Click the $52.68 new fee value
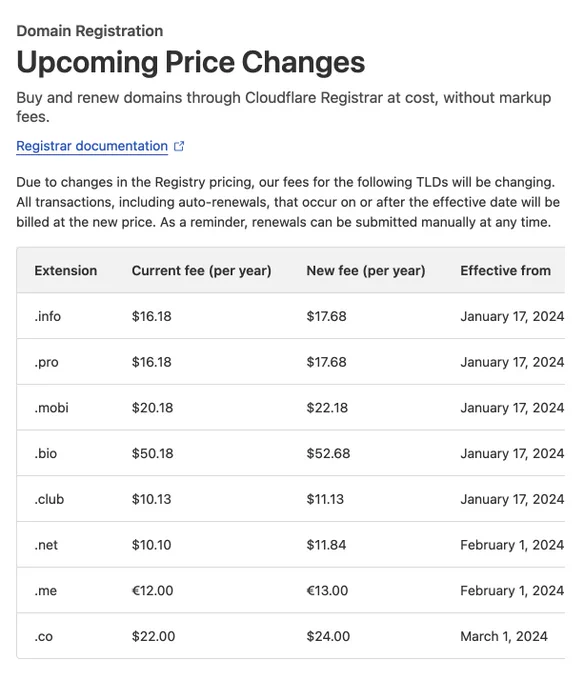The width and height of the screenshot is (584, 680). click(328, 453)
